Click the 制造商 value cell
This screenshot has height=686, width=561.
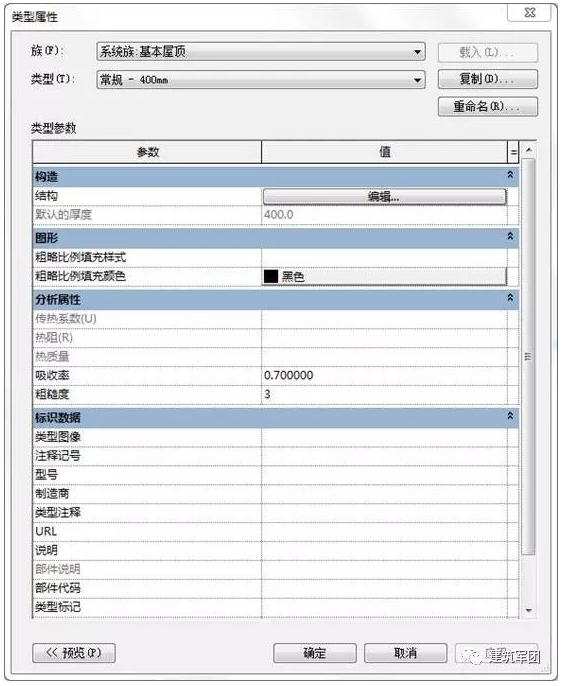(384, 494)
